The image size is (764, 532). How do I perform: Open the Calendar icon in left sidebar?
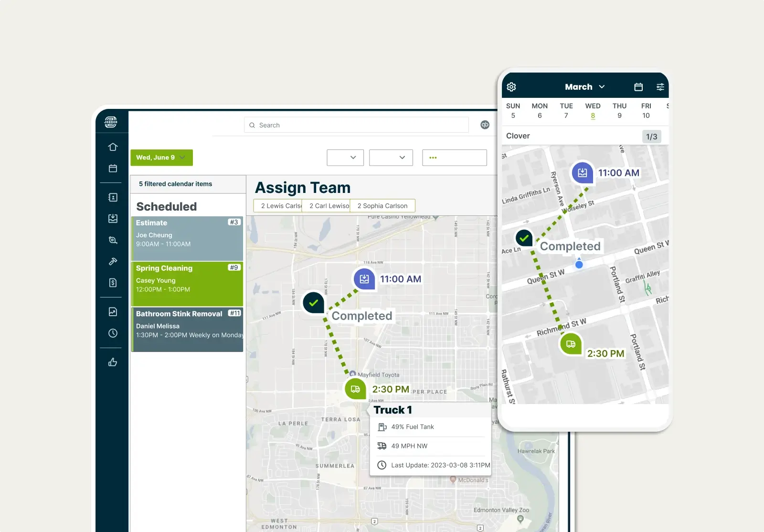coord(113,169)
